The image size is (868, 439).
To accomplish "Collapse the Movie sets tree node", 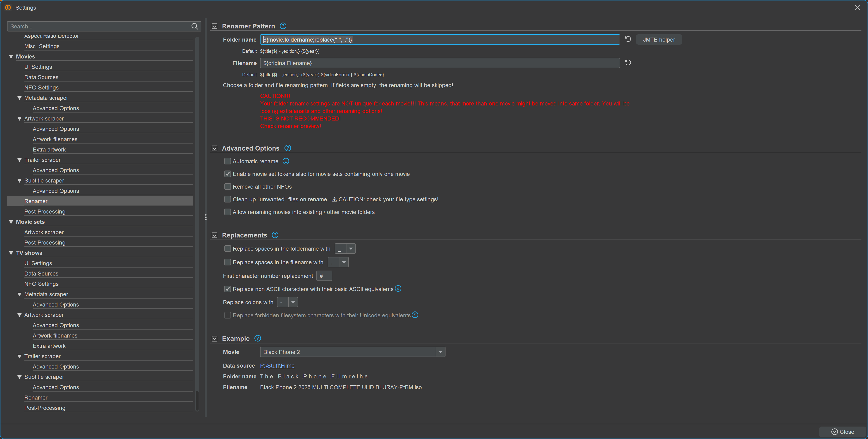I will (11, 222).
